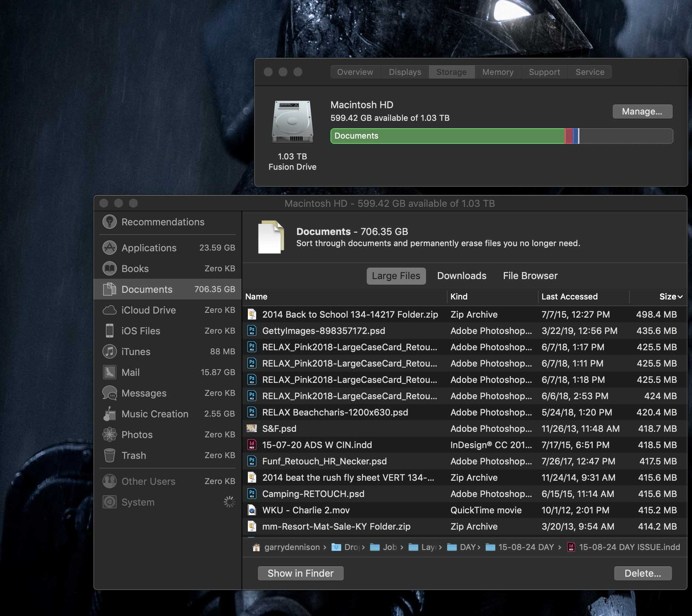The height and width of the screenshot is (616, 692).
Task: Click 15-08-24 DAY folder in path bar
Action: (519, 547)
